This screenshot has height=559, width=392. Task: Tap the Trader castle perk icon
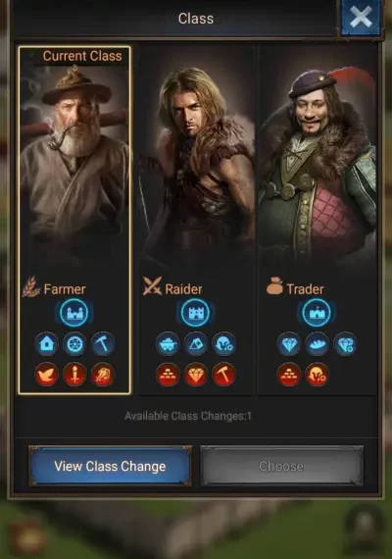pos(317,313)
